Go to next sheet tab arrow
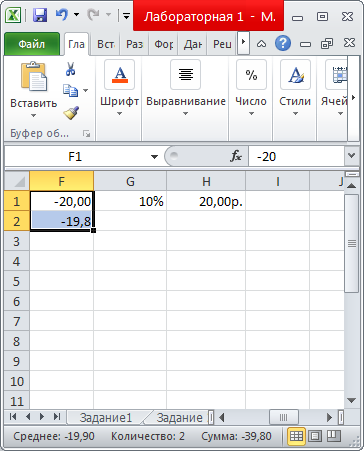The image size is (364, 451). [x=42, y=417]
